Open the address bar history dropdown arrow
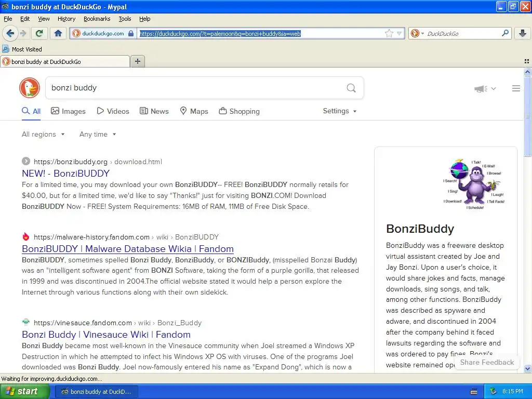 pos(400,33)
